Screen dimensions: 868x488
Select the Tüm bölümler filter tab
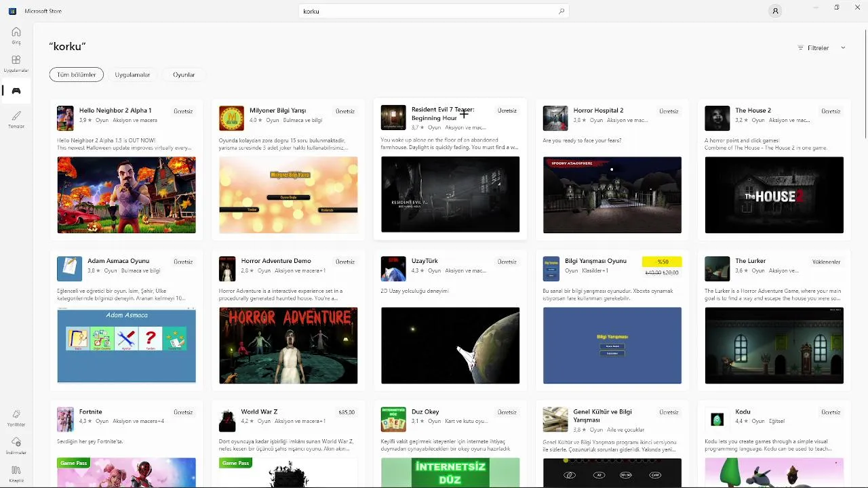[x=77, y=75]
